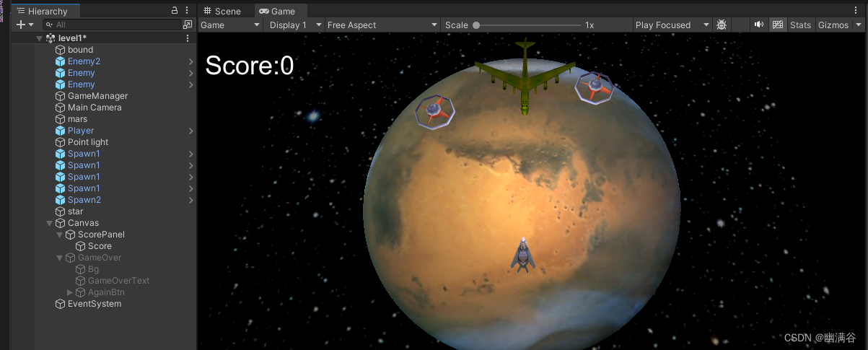This screenshot has width=868, height=350.
Task: Click the cube icon beside ScorePanel
Action: point(71,235)
